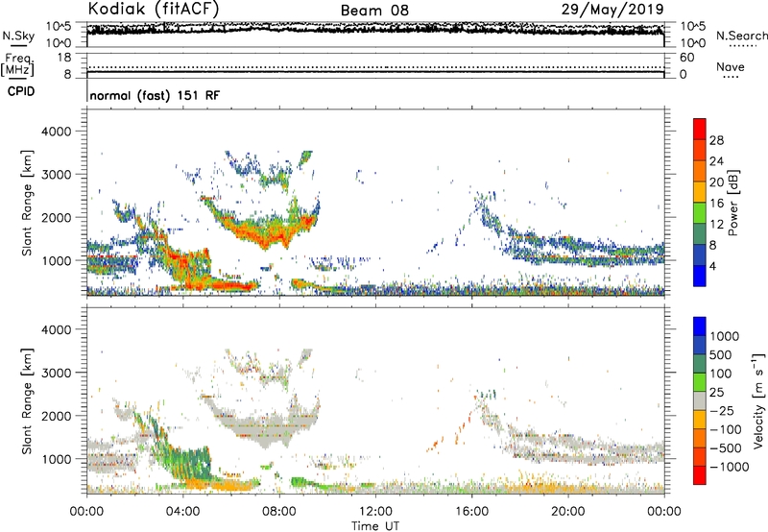Click the red bottom segment of Velocity colorbar
Screen dimensions: 768x532
(x=700, y=475)
